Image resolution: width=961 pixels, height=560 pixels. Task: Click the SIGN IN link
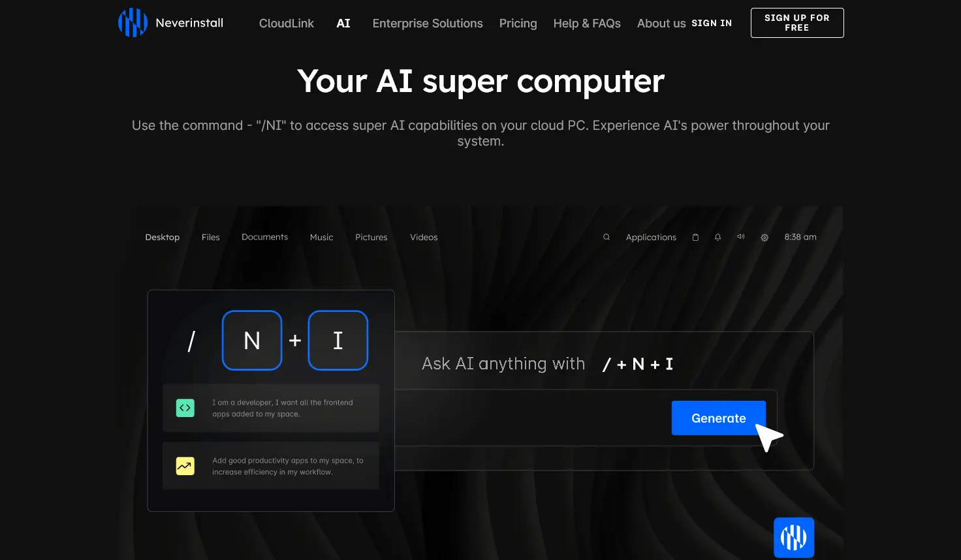pyautogui.click(x=712, y=23)
